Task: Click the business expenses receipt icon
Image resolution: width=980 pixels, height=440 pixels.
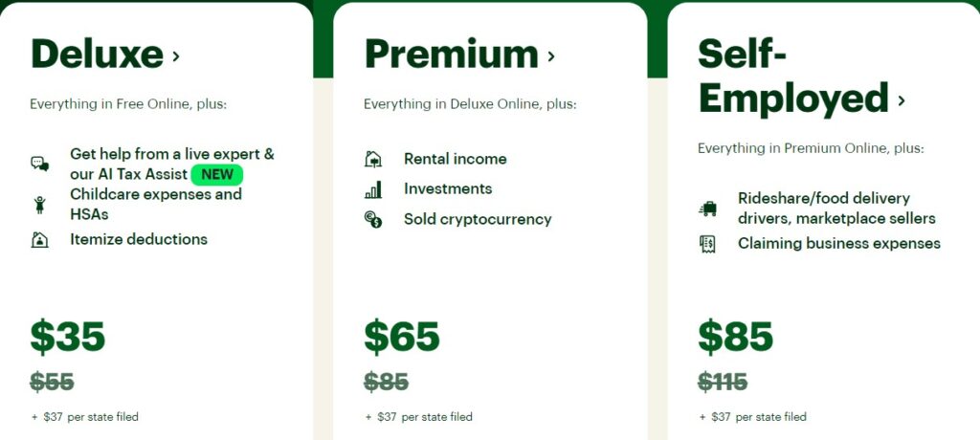Action: click(x=707, y=244)
